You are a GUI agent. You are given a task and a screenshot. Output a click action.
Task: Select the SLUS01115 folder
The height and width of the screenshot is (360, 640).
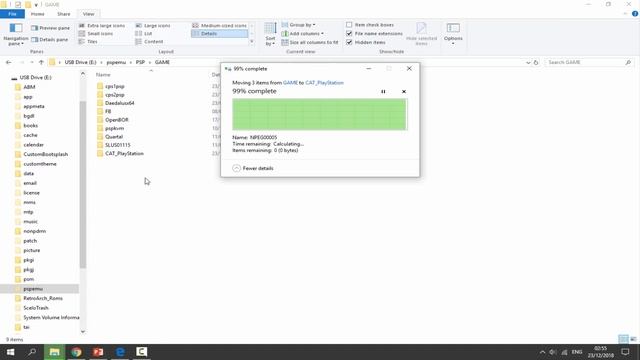pyautogui.click(x=118, y=145)
